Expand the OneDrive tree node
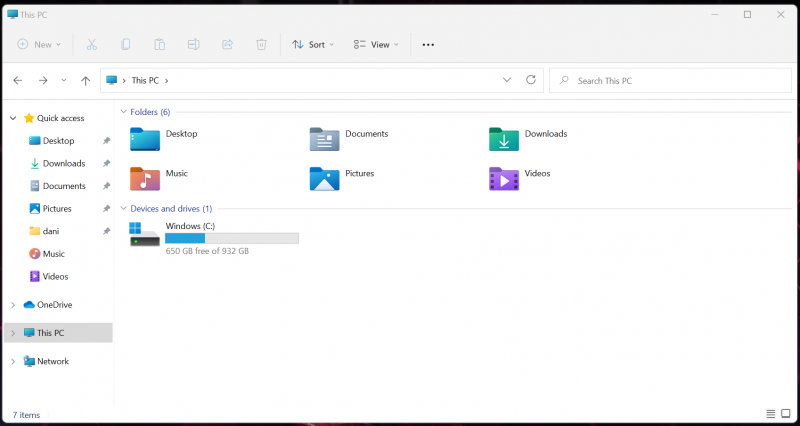The height and width of the screenshot is (426, 800). 13,305
